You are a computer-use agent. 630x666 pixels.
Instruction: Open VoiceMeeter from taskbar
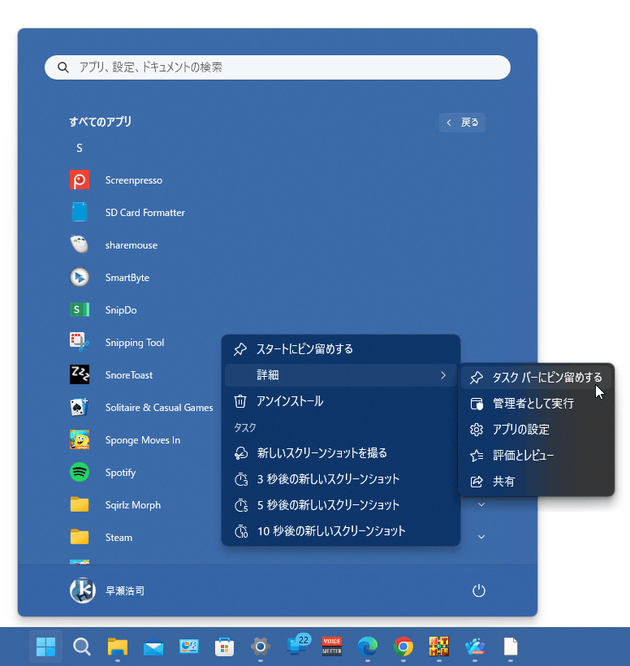coord(332,646)
